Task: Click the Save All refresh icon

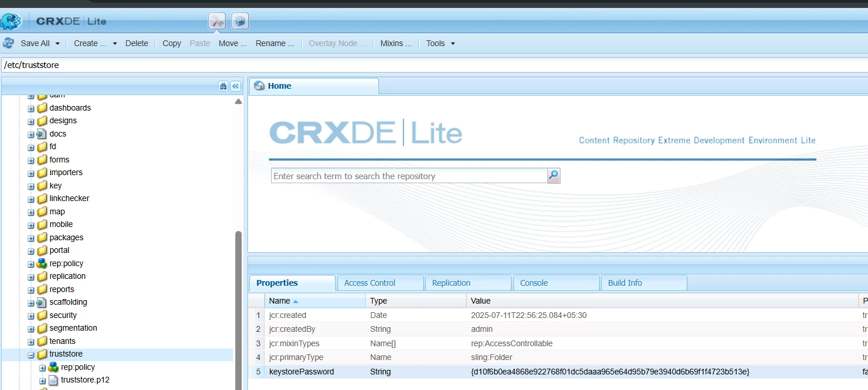Action: click(9, 43)
